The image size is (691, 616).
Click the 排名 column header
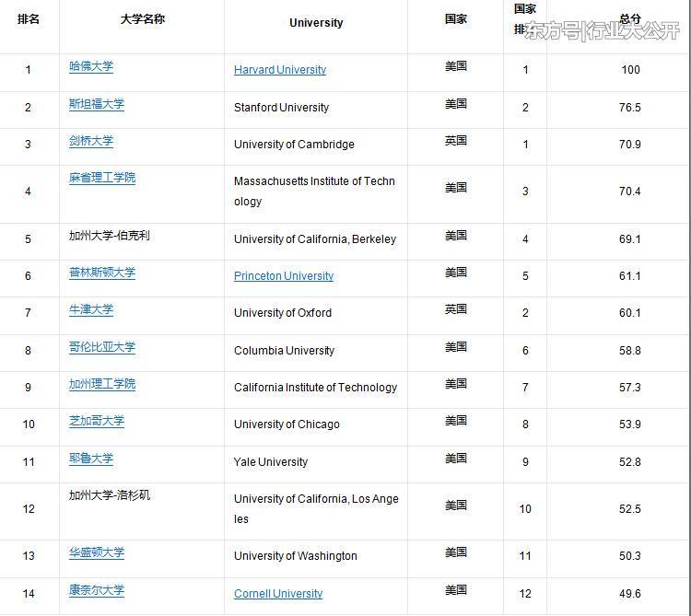tap(29, 19)
